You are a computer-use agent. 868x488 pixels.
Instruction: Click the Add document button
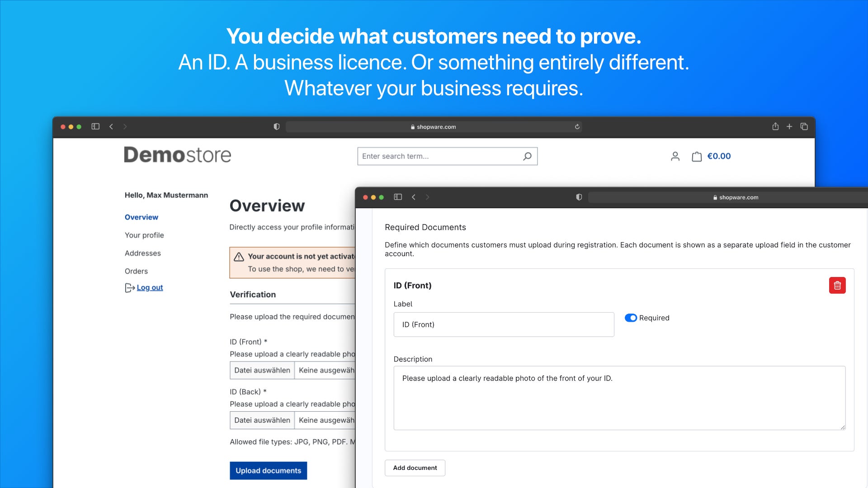point(415,468)
